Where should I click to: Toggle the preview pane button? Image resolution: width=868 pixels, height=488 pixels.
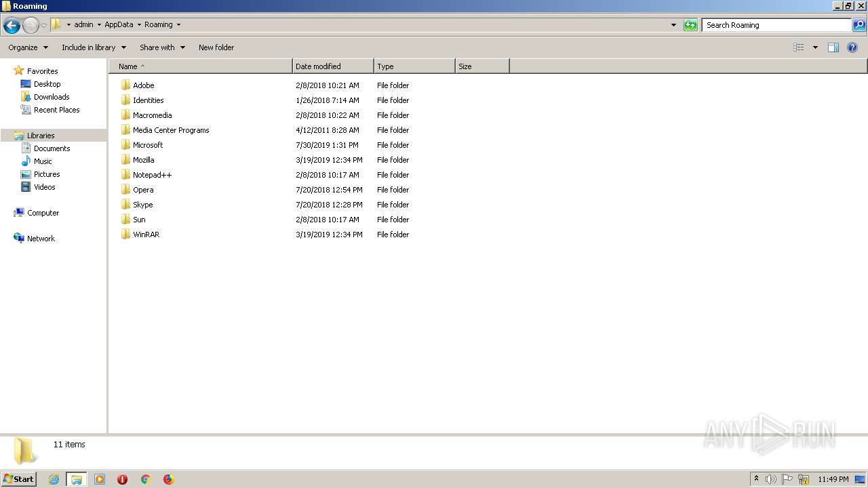click(x=833, y=47)
